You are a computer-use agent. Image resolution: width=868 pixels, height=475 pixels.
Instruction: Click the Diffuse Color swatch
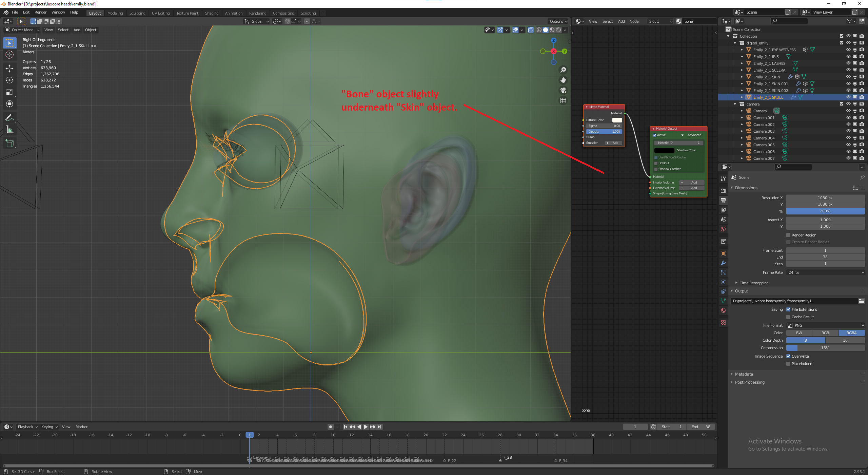(x=617, y=120)
